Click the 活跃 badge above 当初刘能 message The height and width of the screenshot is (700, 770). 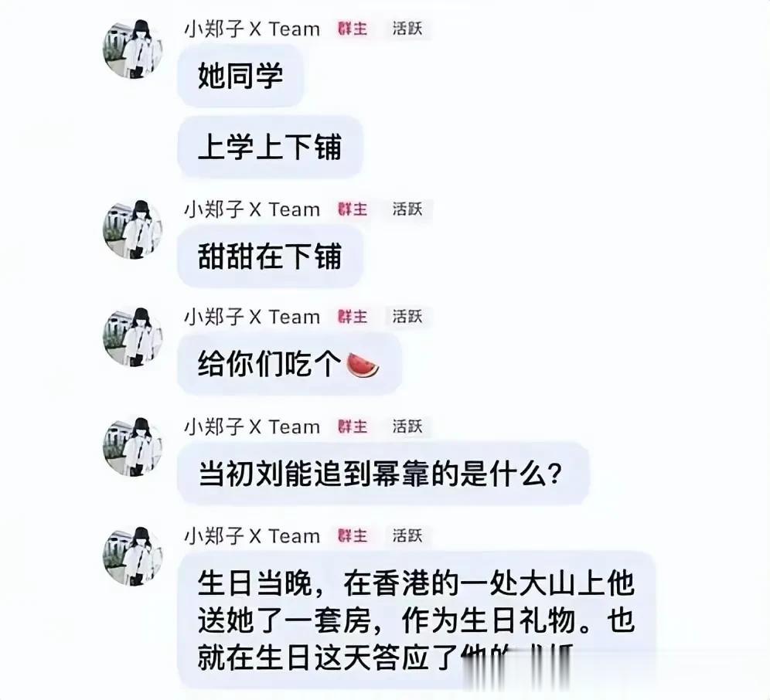(x=407, y=426)
